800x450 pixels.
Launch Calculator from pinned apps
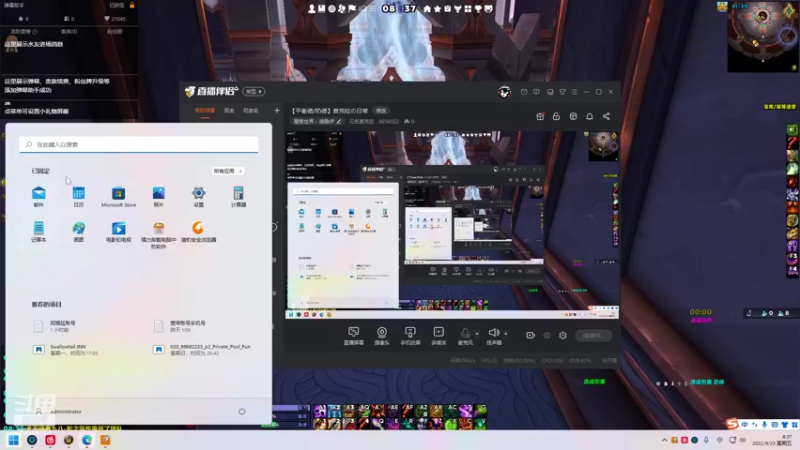pyautogui.click(x=238, y=196)
